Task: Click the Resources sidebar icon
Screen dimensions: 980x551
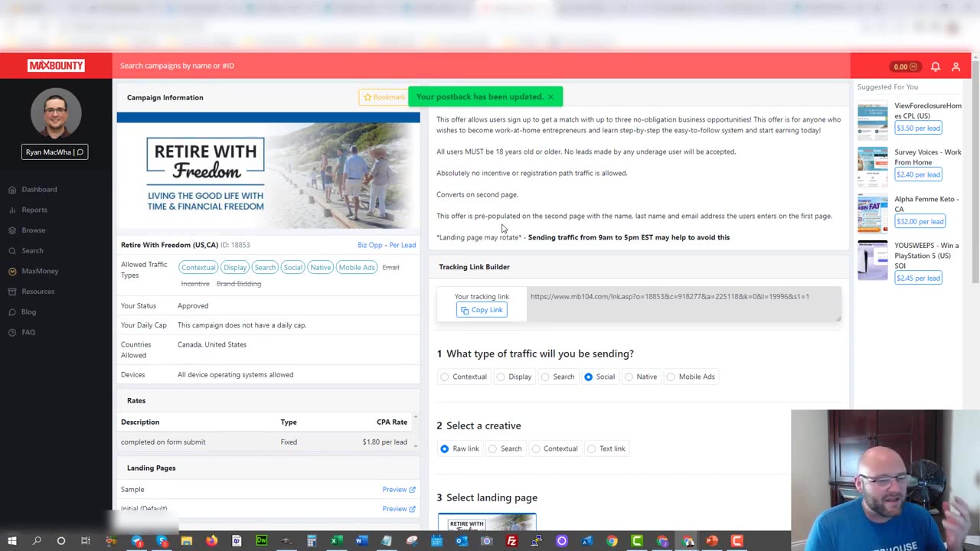Action: (12, 292)
